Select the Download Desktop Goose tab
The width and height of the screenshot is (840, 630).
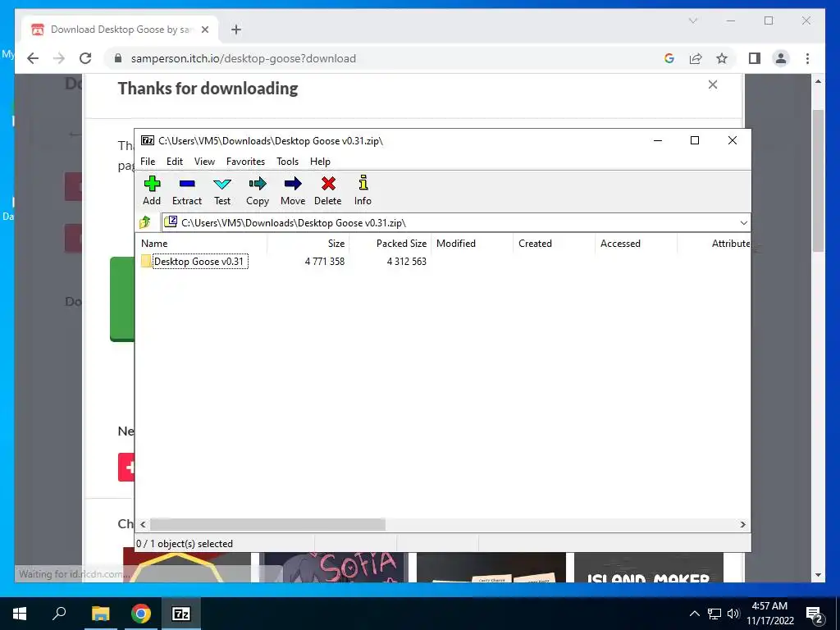(120, 30)
